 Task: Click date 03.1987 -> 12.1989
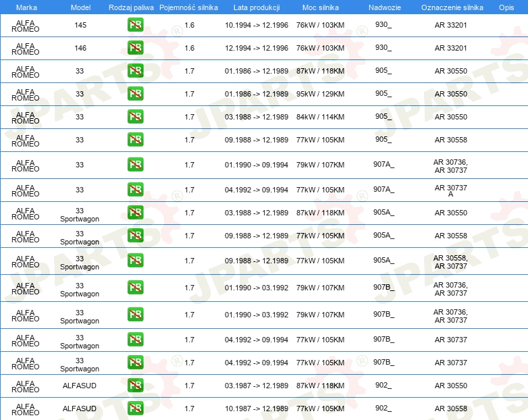[x=257, y=386]
